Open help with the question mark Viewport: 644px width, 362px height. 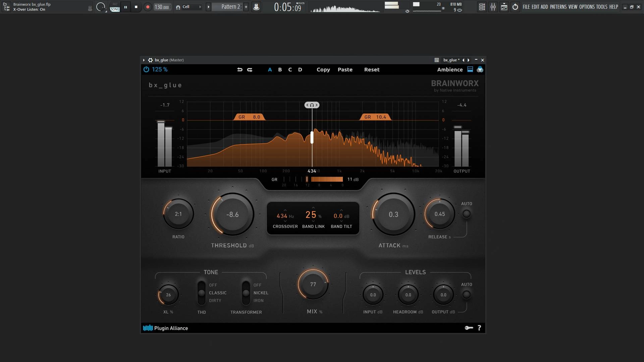pyautogui.click(x=479, y=328)
